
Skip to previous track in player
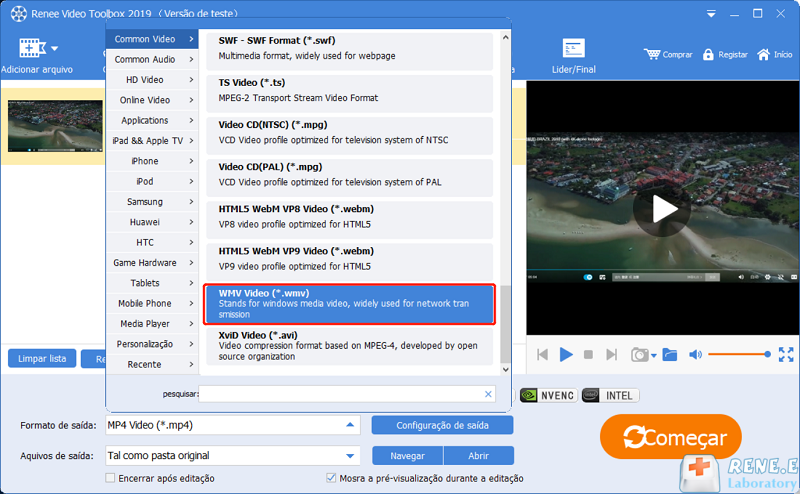point(542,355)
